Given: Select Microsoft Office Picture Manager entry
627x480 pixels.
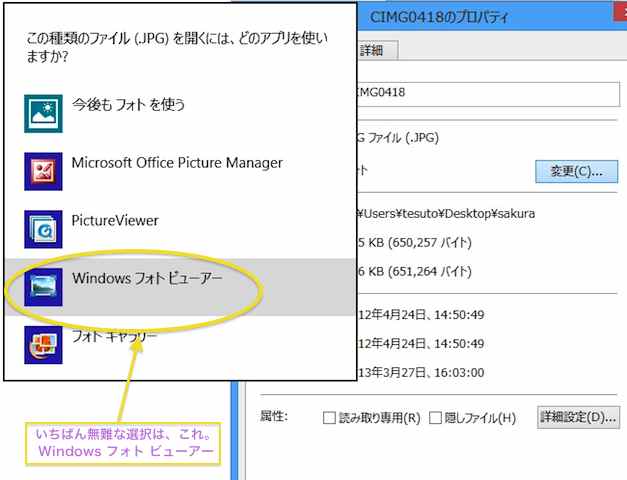Looking at the screenshot, I should [177, 162].
